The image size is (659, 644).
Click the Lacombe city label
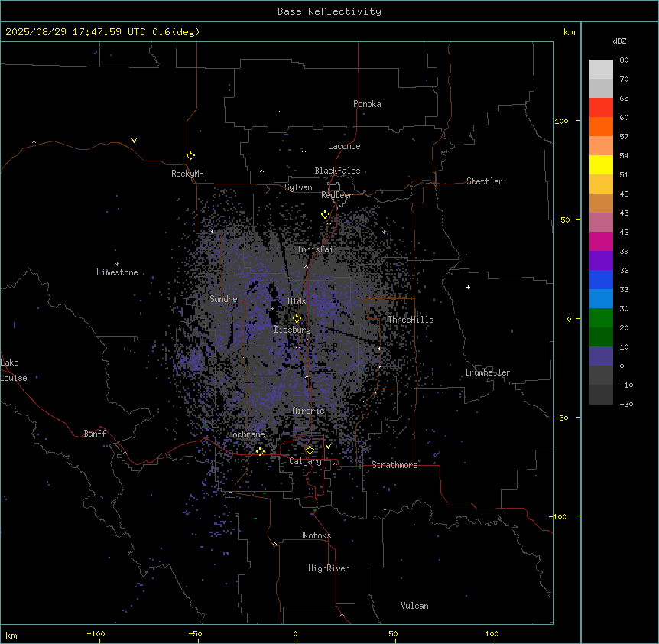click(344, 146)
